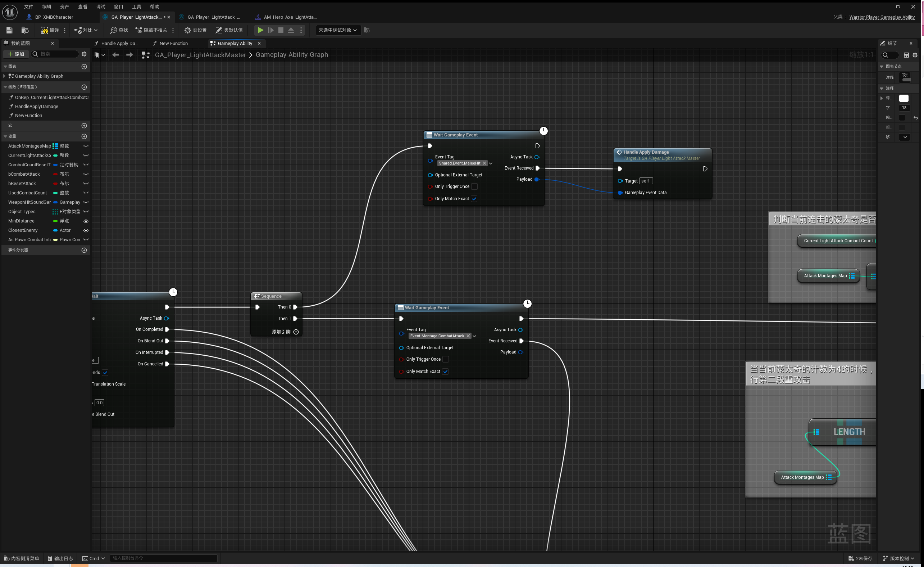Click the Save blueprint icon
This screenshot has width=924, height=567.
point(9,30)
